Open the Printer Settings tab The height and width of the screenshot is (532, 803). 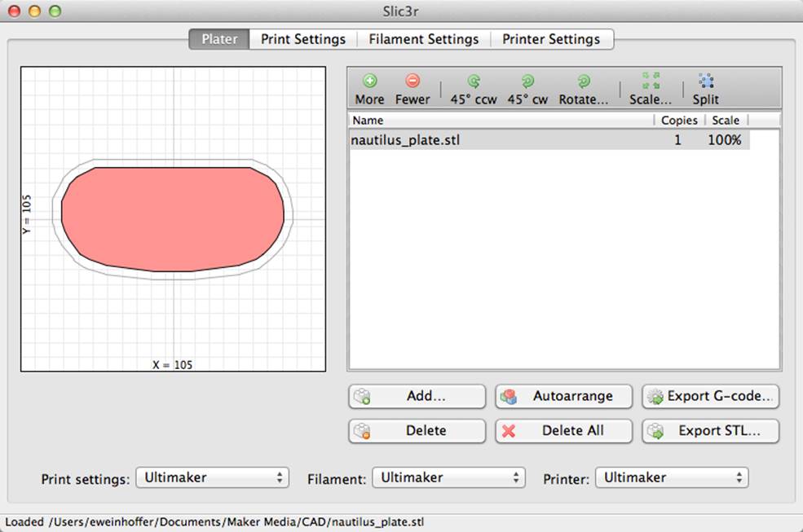[552, 39]
